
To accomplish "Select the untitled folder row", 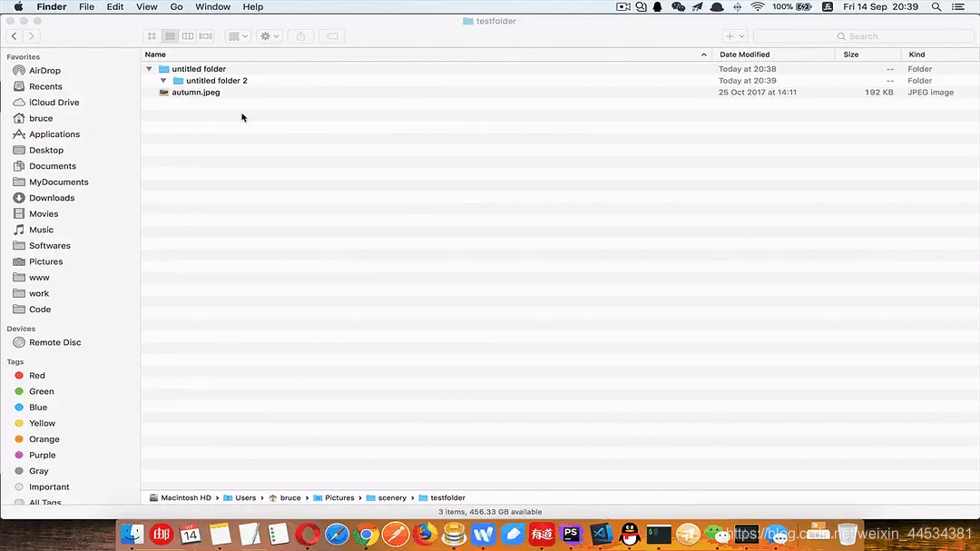I will click(x=559, y=69).
